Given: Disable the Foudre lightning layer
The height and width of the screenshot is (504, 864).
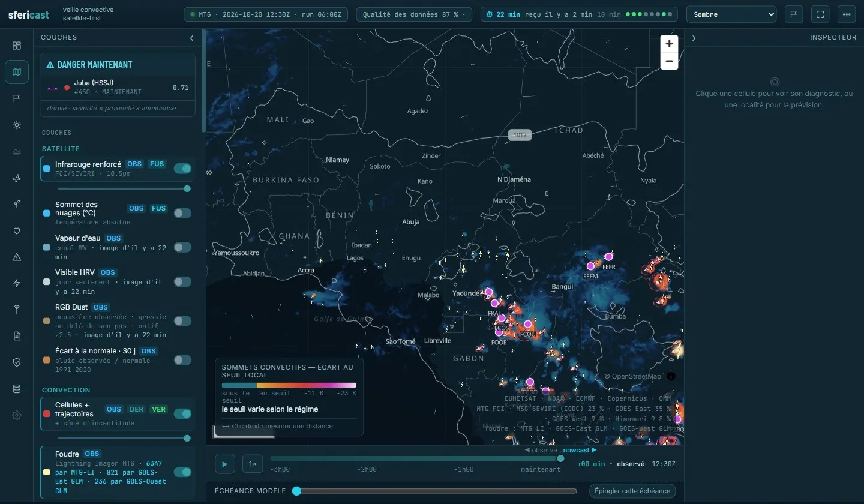Looking at the screenshot, I should [x=182, y=472].
